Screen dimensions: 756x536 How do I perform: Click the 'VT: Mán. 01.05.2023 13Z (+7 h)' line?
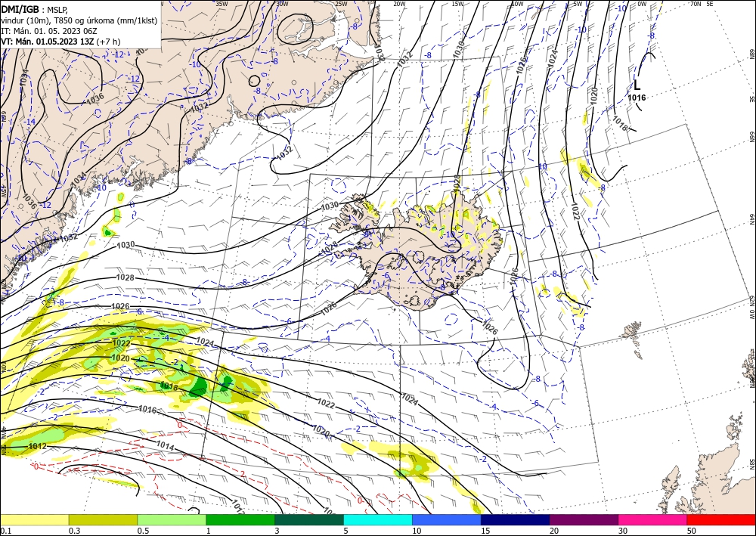[60, 42]
